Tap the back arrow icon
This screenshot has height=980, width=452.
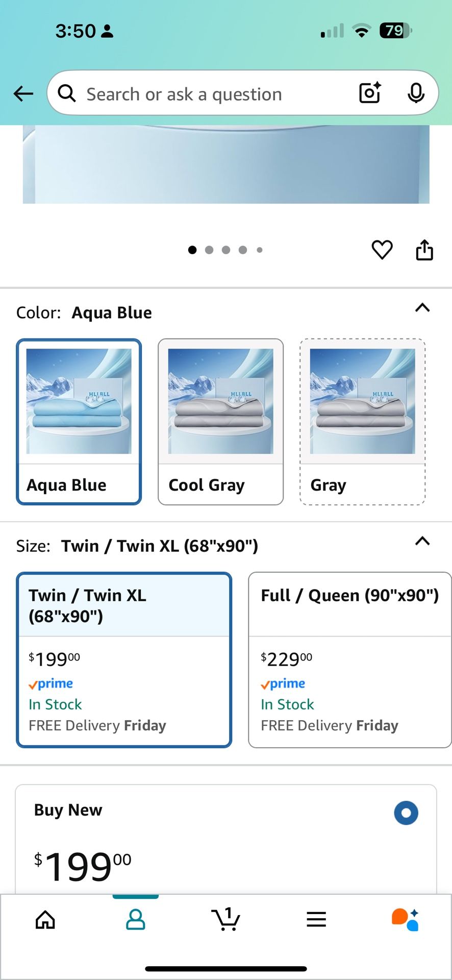tap(23, 93)
